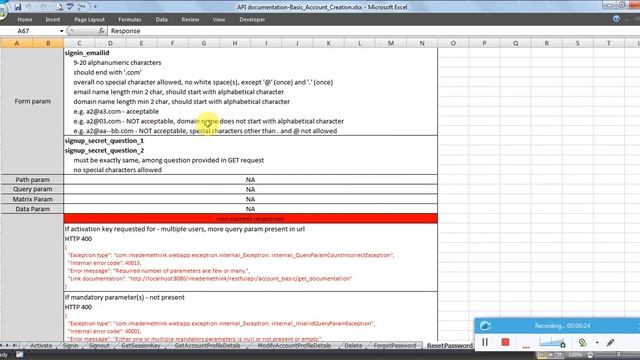Stop the screen recording with red square
Screen dimensions: 640x360
(x=505, y=342)
